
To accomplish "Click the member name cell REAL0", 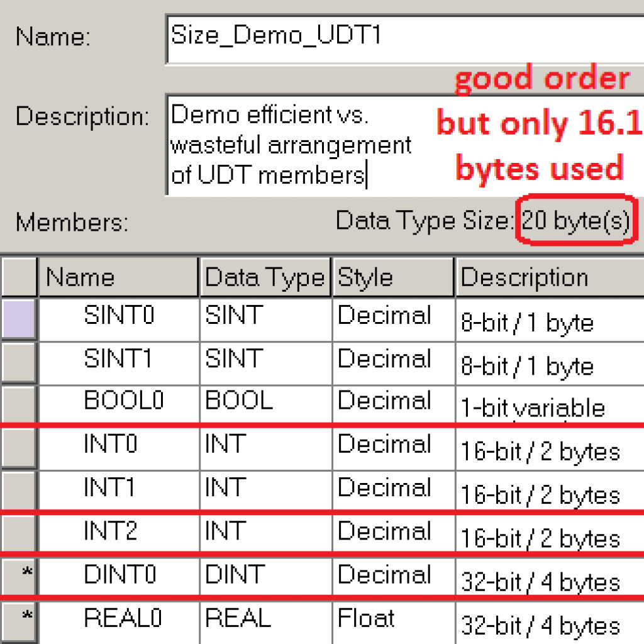I will point(119,622).
